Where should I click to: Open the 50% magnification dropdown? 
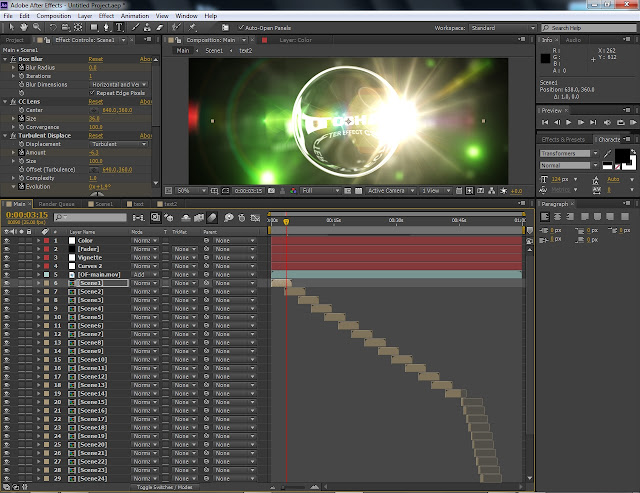pyautogui.click(x=191, y=191)
